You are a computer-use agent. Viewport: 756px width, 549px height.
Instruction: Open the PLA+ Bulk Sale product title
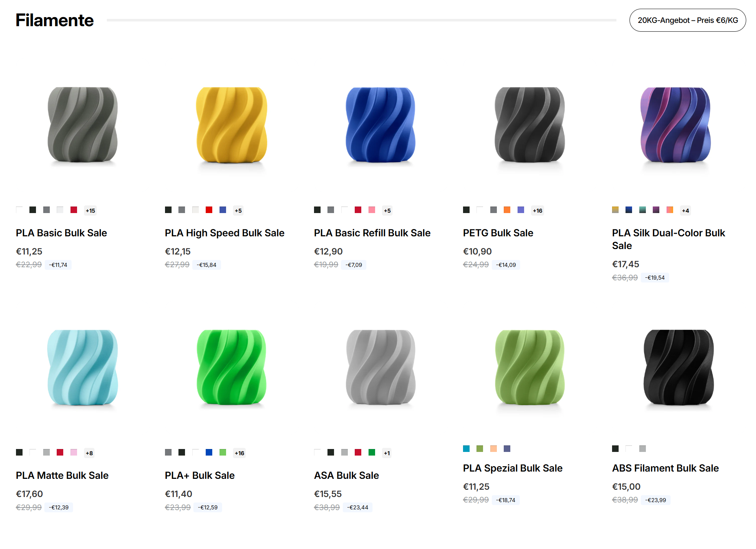point(200,475)
